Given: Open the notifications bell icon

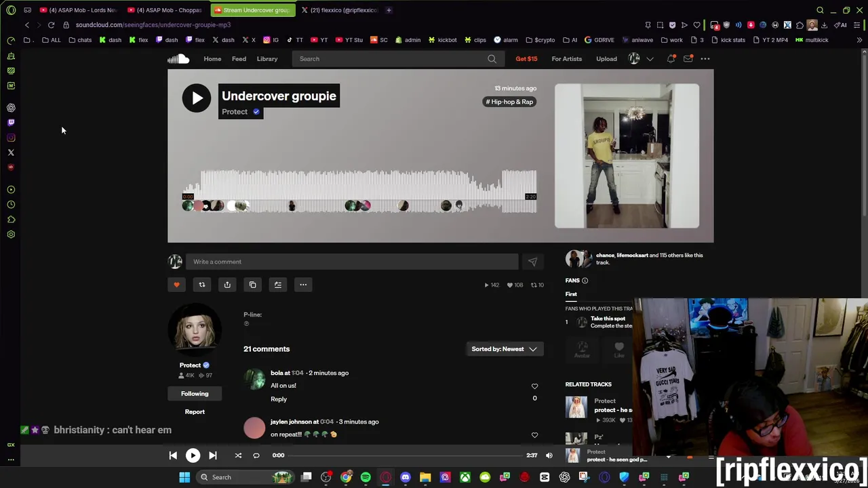Looking at the screenshot, I should [671, 59].
